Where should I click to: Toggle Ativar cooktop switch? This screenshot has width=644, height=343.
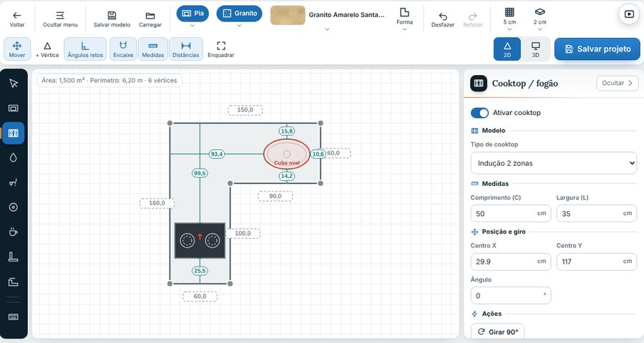click(479, 113)
